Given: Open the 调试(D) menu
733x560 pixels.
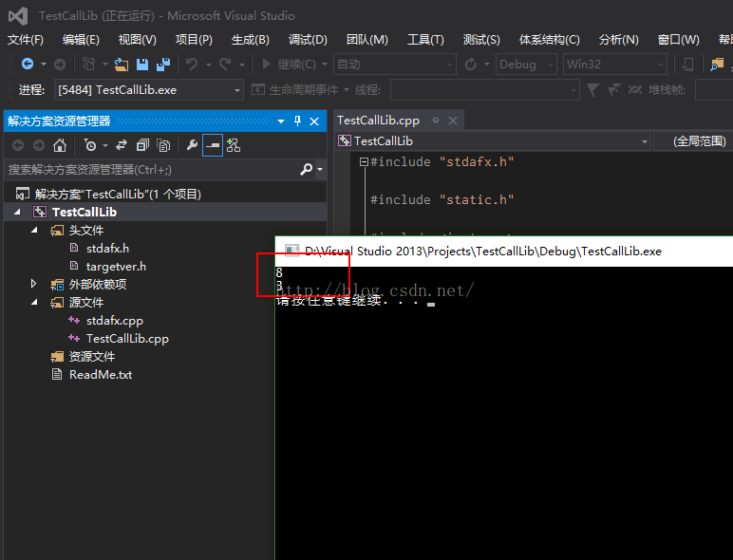Looking at the screenshot, I should (x=308, y=40).
